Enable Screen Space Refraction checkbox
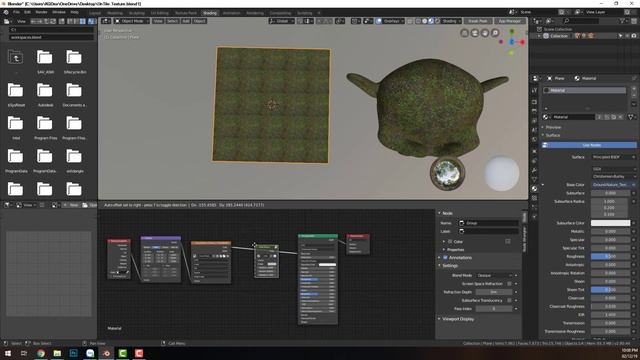640x360 pixels. coord(509,284)
